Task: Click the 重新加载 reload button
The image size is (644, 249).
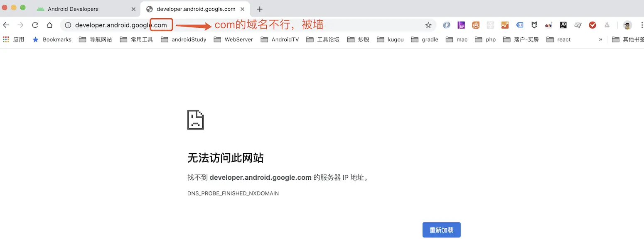Action: (x=441, y=230)
